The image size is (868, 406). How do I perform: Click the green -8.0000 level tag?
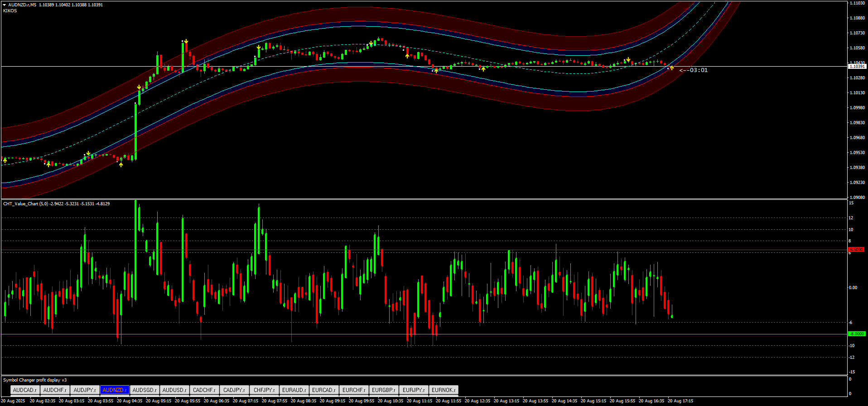(856, 334)
